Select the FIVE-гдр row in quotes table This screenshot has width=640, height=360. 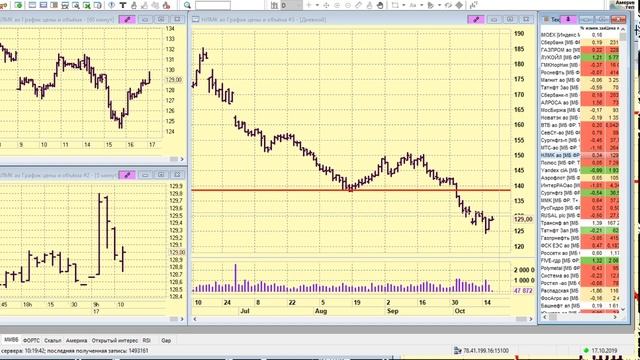point(580,260)
